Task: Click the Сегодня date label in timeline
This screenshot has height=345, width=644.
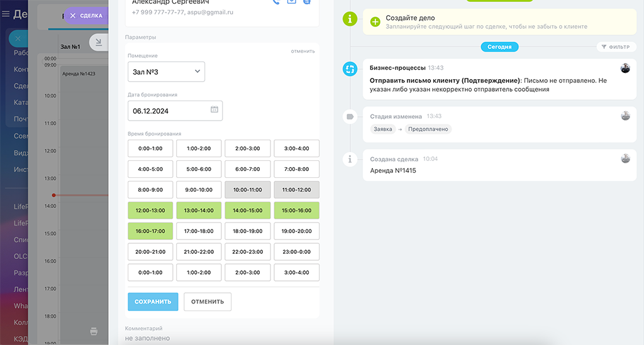Action: pos(499,47)
